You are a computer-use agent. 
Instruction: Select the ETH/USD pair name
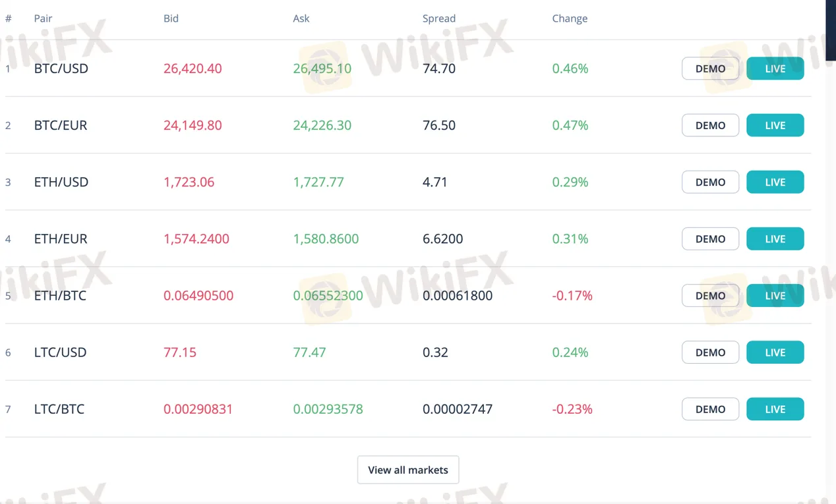(61, 182)
